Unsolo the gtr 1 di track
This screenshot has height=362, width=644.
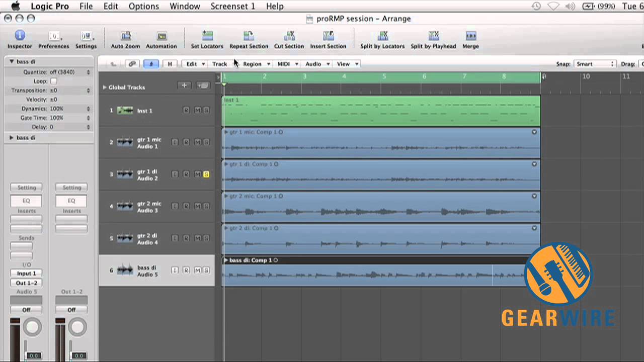206,174
